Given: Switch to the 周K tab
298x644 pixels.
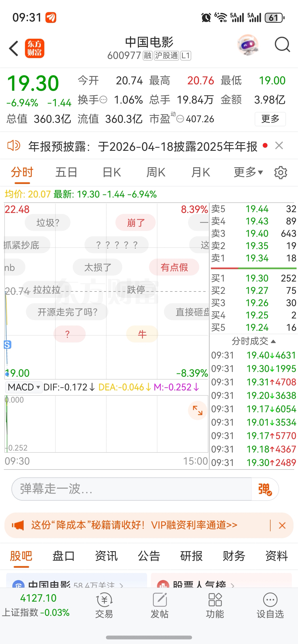Looking at the screenshot, I should click(x=156, y=173).
